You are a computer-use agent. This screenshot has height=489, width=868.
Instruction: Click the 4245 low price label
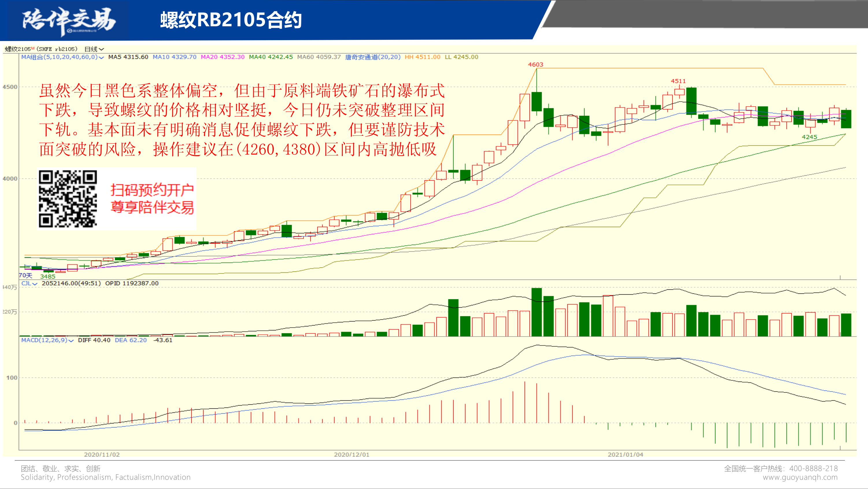(x=809, y=137)
